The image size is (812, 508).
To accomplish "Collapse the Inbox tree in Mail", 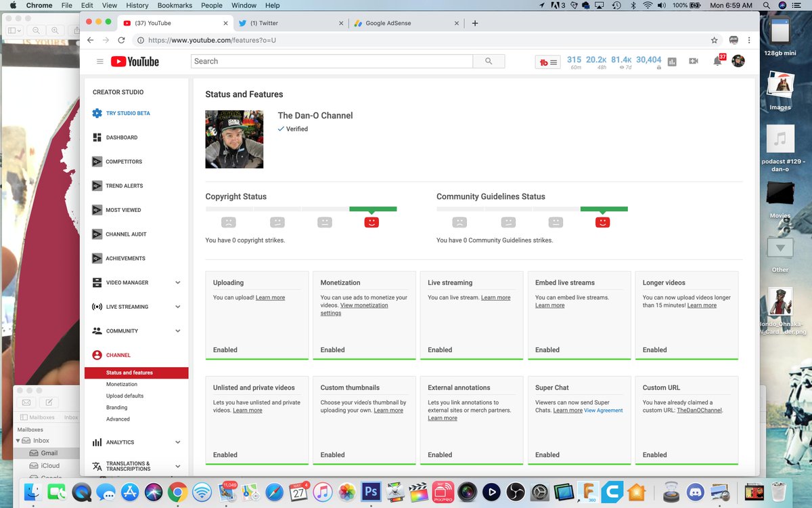I will 18,440.
